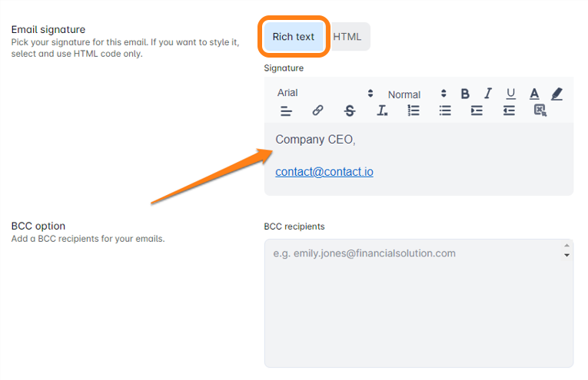Open the Normal text size dropdown

(x=417, y=94)
